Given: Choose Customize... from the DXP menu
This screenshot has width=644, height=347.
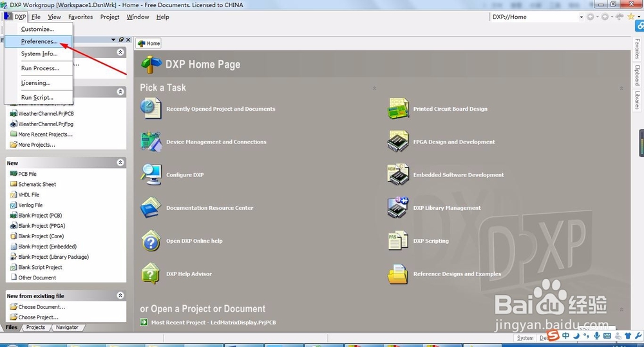Looking at the screenshot, I should (39, 29).
